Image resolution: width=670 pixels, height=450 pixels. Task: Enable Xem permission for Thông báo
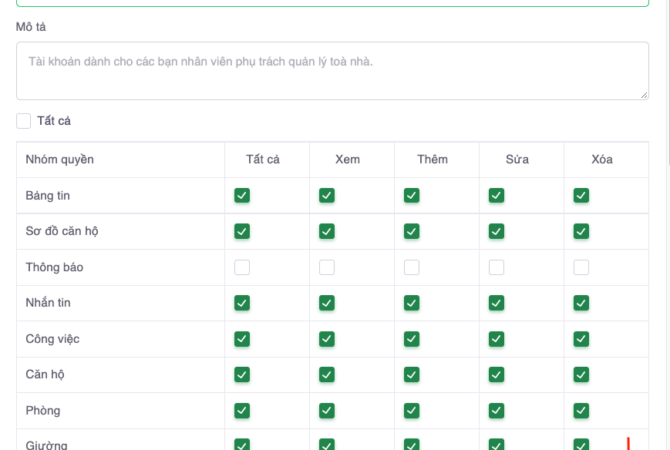click(327, 267)
